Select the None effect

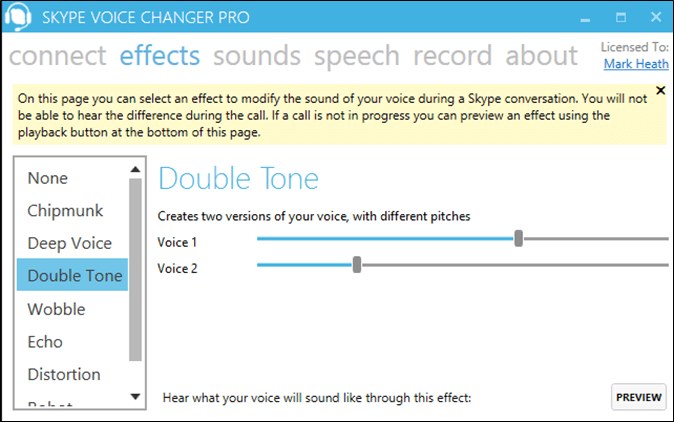[x=48, y=178]
